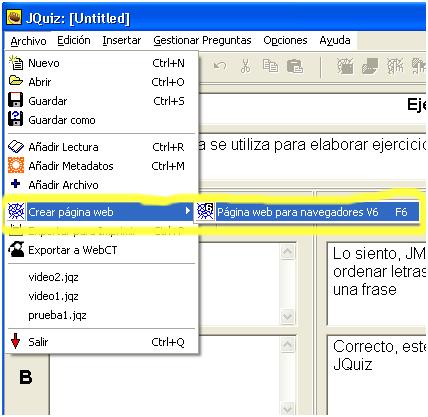
Task: Open recent file video2.jqz
Action: [x=53, y=277]
